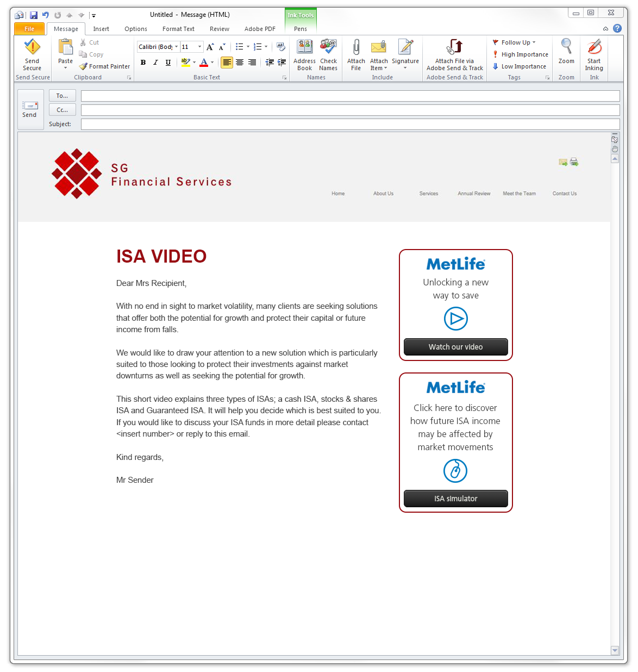This screenshot has width=638, height=672.
Task: Click the mouse icon in the ISA simulator box
Action: pos(455,471)
